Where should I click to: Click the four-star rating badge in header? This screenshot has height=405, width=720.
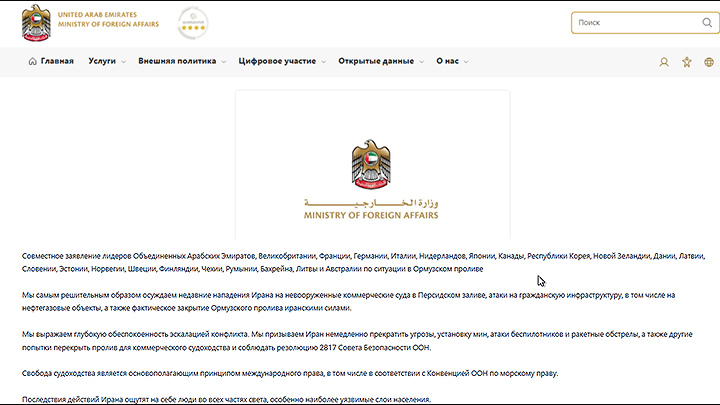(x=192, y=22)
